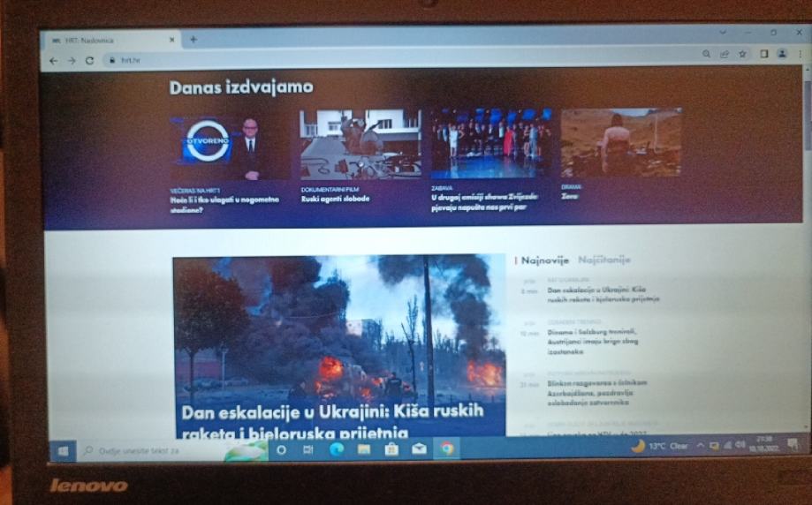812x505 pixels.
Task: Select the HRT: Naslovnica tab
Action: pyautogui.click(x=113, y=41)
